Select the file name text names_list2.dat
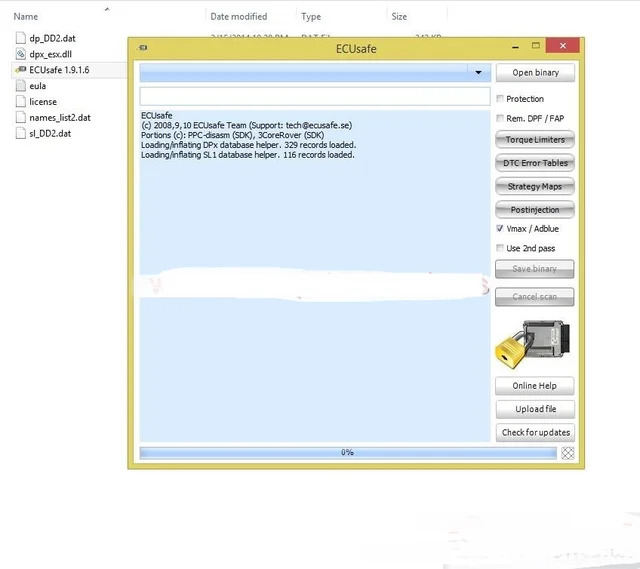640x569 pixels. pos(60,118)
